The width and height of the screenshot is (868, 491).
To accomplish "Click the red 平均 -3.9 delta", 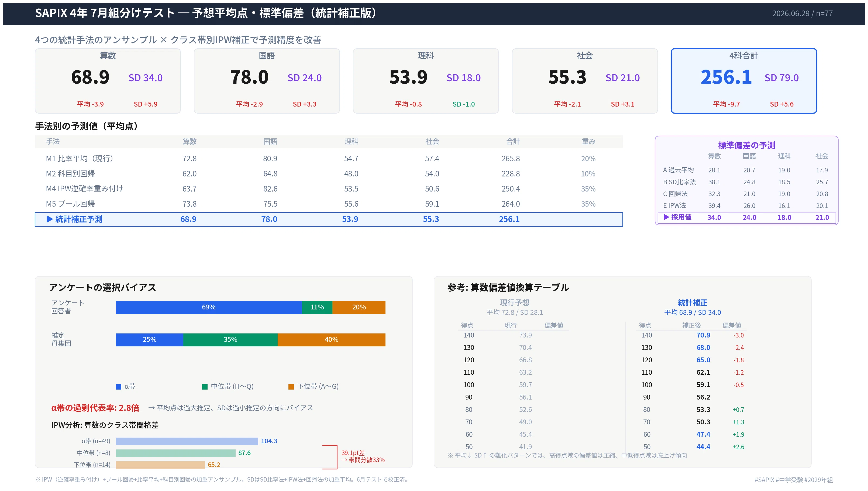I will point(90,104).
